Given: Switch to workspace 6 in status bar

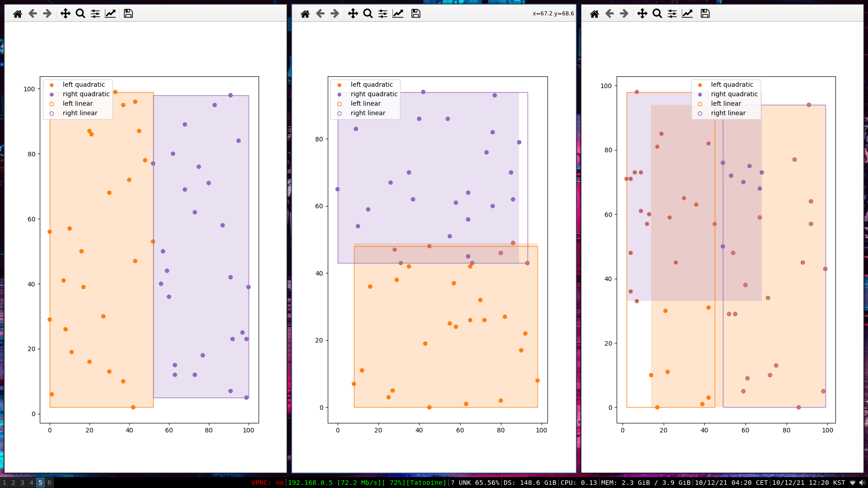Looking at the screenshot, I should point(49,483).
